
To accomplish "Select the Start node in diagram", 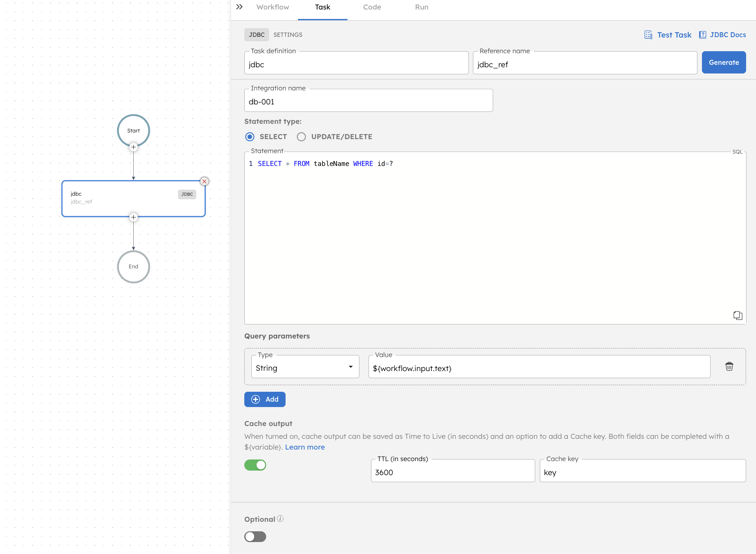I will click(x=133, y=130).
